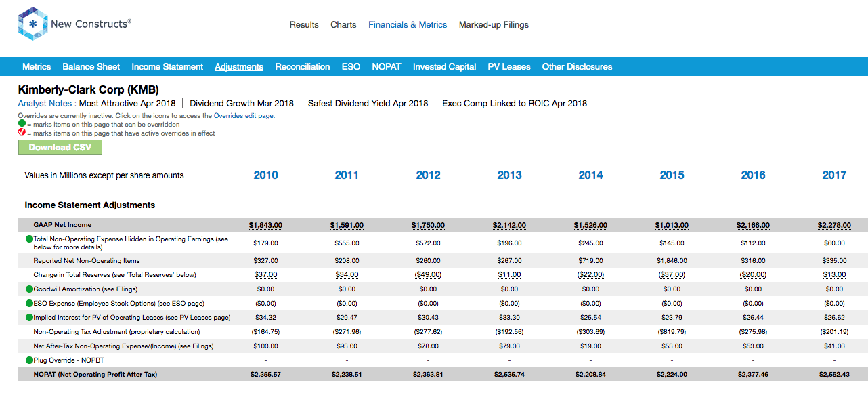The height and width of the screenshot is (393, 868).
Task: Click 2014 GAAP Net Income $1,526.00
Action: [590, 225]
